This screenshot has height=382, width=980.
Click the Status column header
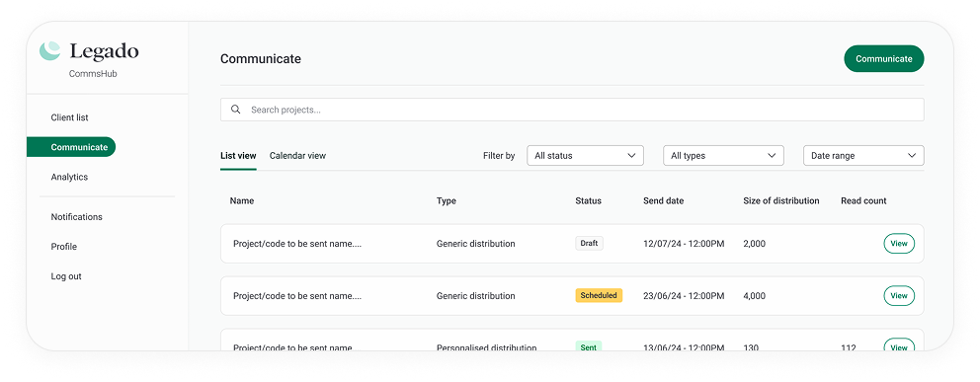click(x=588, y=201)
